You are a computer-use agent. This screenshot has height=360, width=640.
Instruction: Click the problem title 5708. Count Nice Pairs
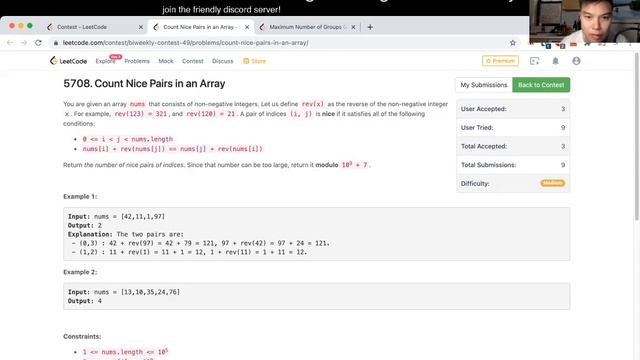144,84
